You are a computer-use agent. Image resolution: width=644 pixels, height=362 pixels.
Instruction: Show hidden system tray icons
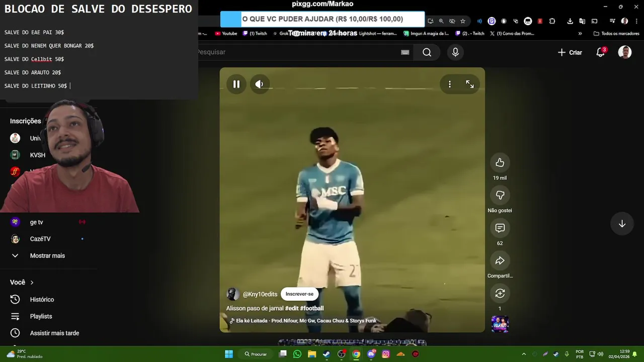(x=523, y=354)
